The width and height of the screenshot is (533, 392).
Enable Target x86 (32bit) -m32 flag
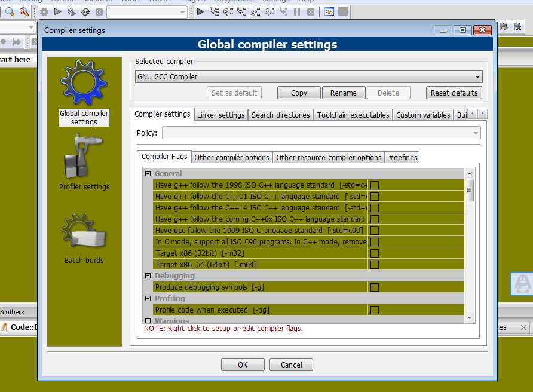point(375,253)
